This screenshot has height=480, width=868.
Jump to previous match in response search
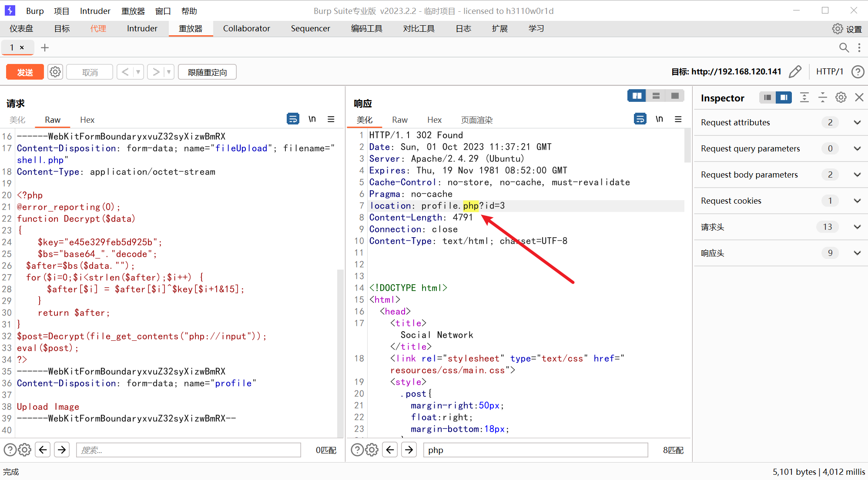(x=390, y=450)
